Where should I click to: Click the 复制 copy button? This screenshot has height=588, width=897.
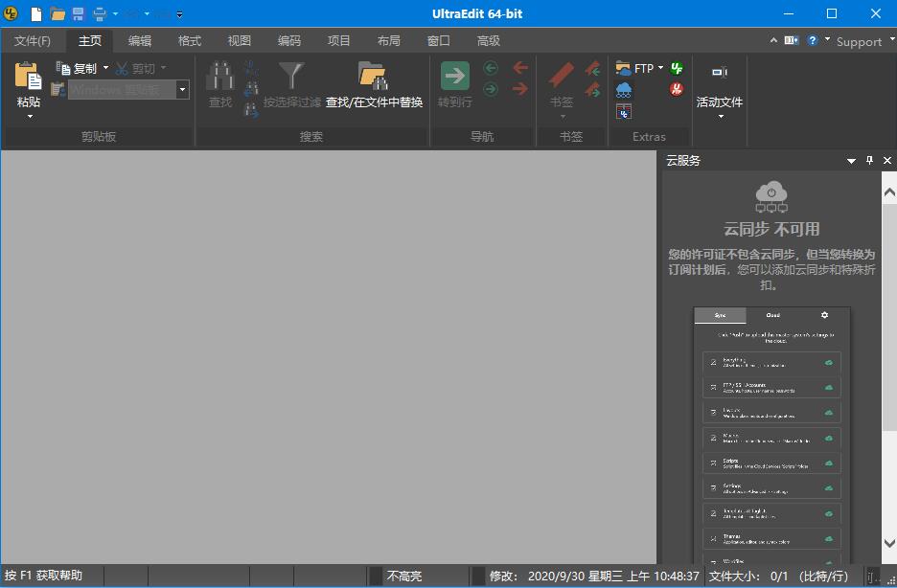tap(77, 69)
